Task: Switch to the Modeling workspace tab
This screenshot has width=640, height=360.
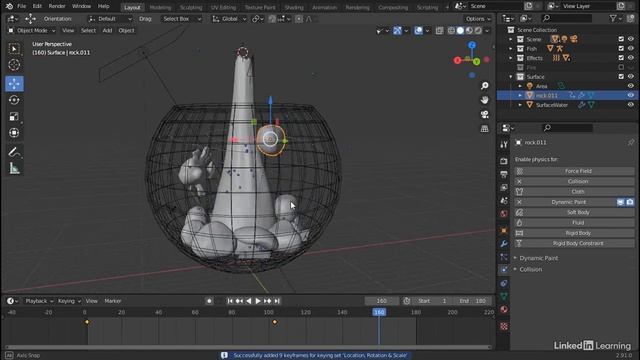Action: pos(160,7)
